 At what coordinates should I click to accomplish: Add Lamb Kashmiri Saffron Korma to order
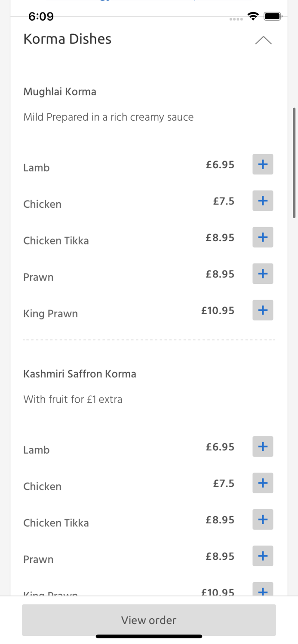click(263, 447)
